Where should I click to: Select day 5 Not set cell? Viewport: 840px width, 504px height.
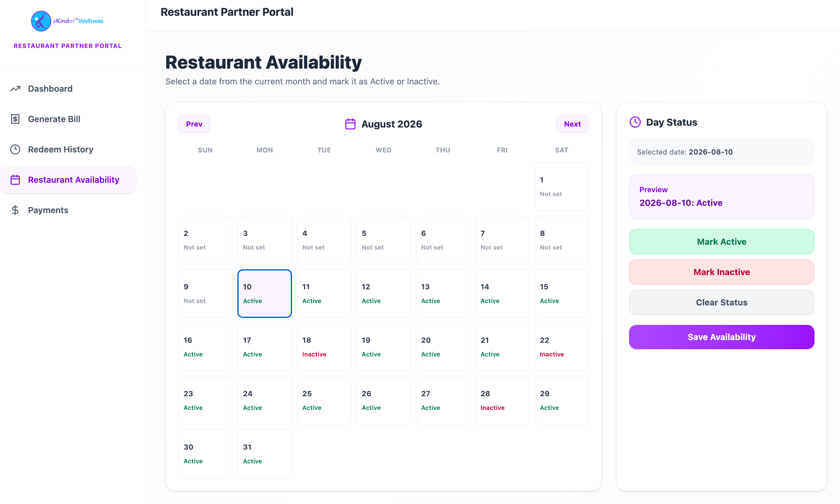pos(384,240)
